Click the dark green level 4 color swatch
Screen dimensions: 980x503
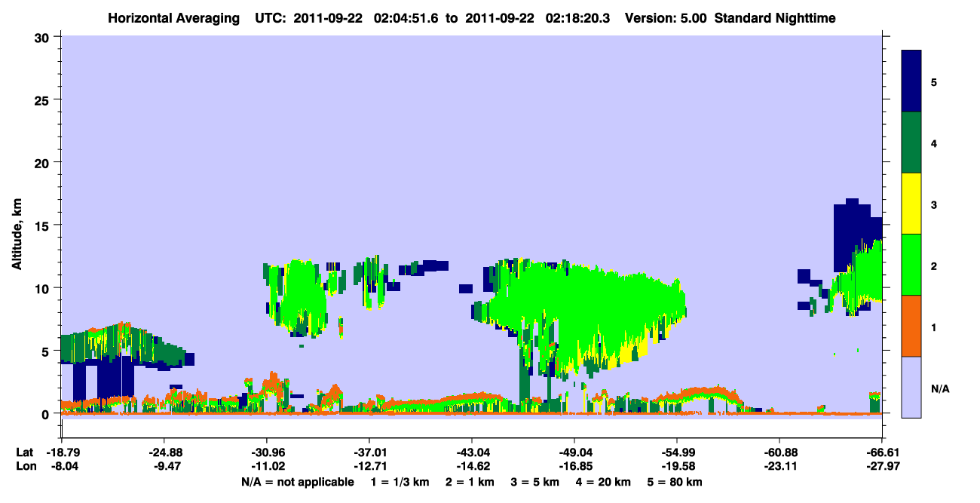pyautogui.click(x=911, y=142)
